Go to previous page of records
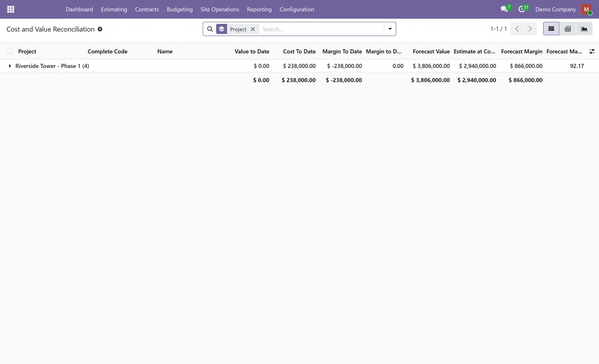Screen dimensions: 599x364 click(517, 29)
